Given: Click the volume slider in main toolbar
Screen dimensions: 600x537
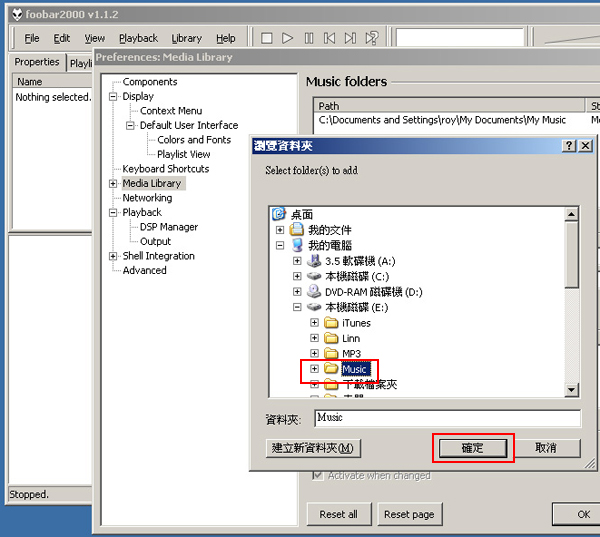Looking at the screenshot, I should click(x=570, y=38).
